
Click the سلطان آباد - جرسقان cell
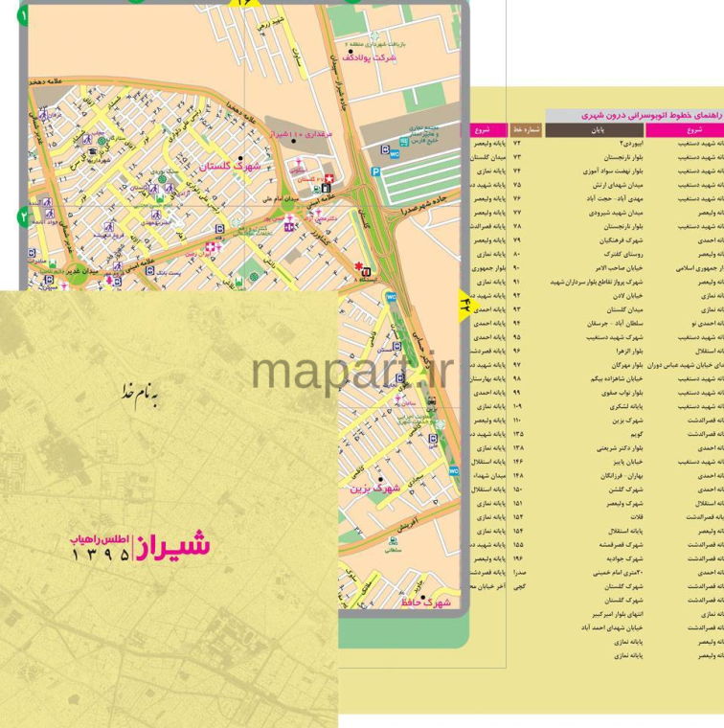615,324
